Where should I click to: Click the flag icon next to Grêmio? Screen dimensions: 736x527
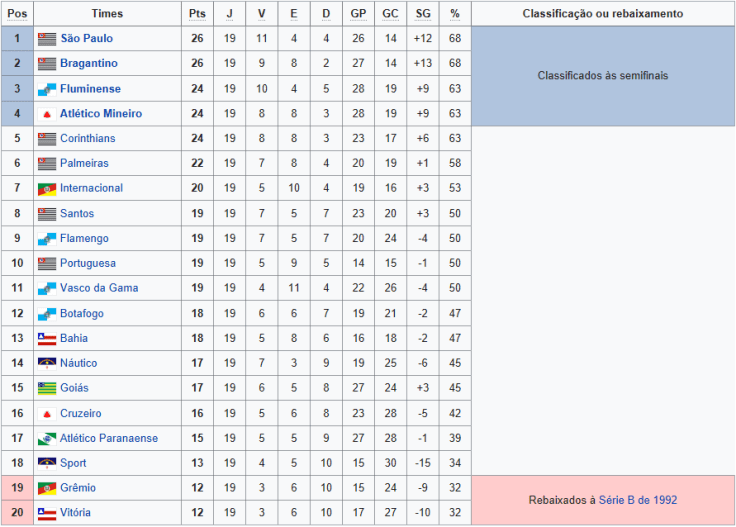click(x=46, y=488)
